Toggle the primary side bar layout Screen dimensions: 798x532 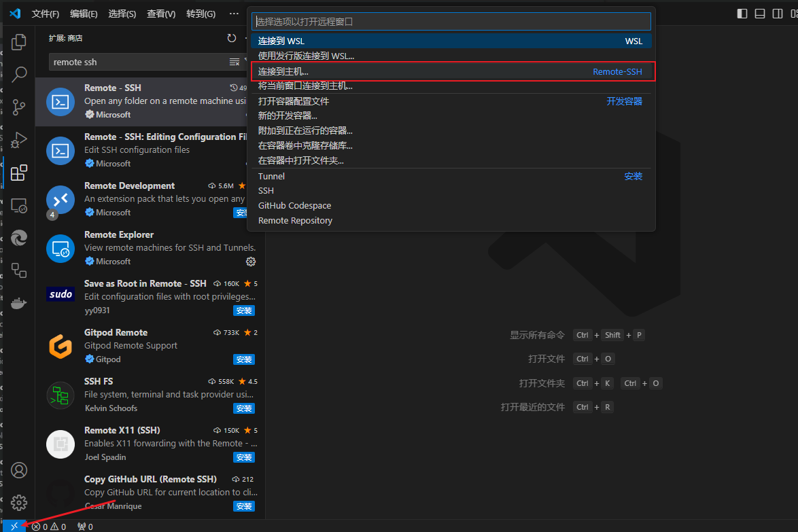pyautogui.click(x=742, y=14)
